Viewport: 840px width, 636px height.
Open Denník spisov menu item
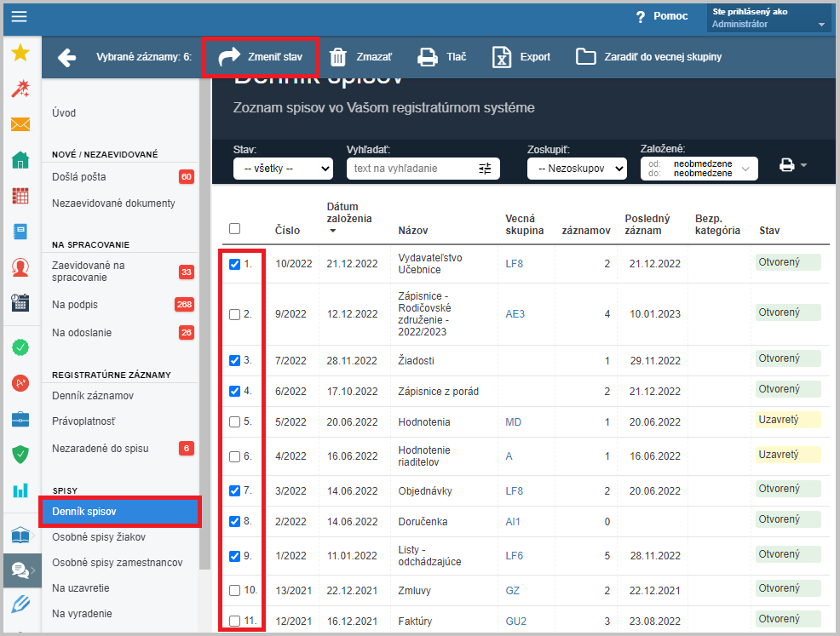(x=120, y=512)
